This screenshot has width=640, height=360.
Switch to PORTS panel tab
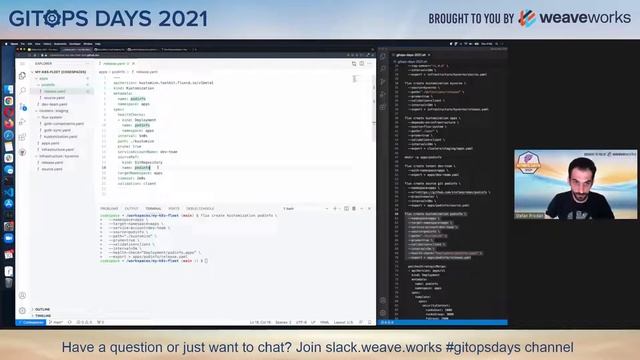174,209
